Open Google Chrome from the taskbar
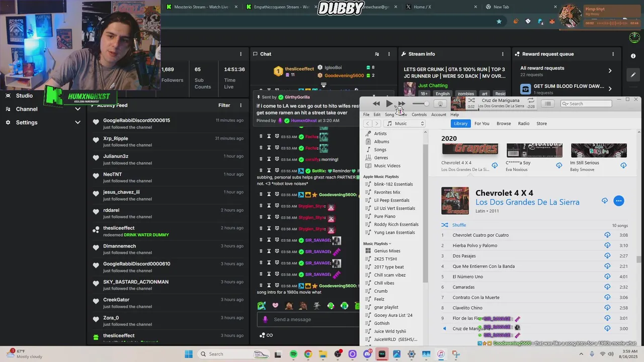644x362 pixels. coord(308,354)
